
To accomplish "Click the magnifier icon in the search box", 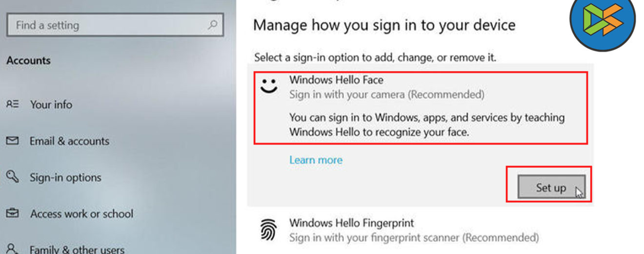I will click(212, 24).
